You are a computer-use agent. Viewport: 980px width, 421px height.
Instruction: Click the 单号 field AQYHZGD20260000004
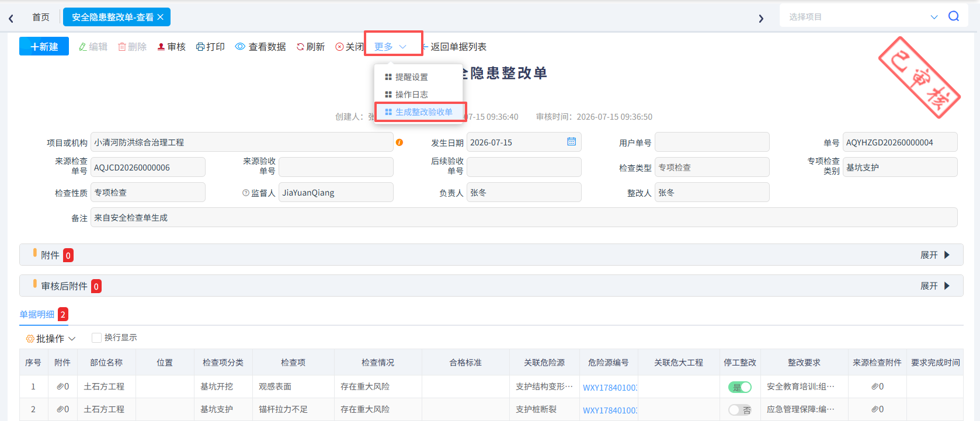coord(900,142)
